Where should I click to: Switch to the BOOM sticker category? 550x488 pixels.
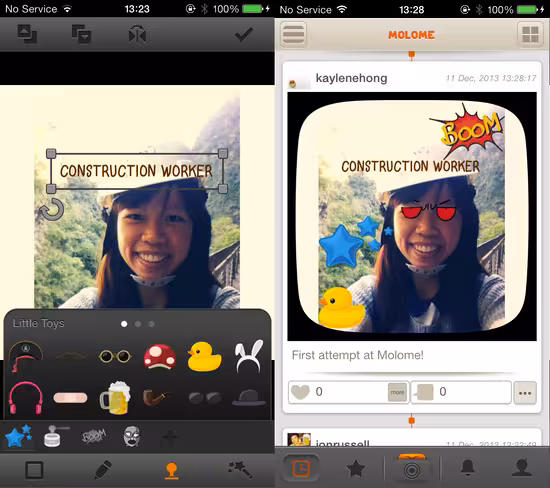[94, 436]
